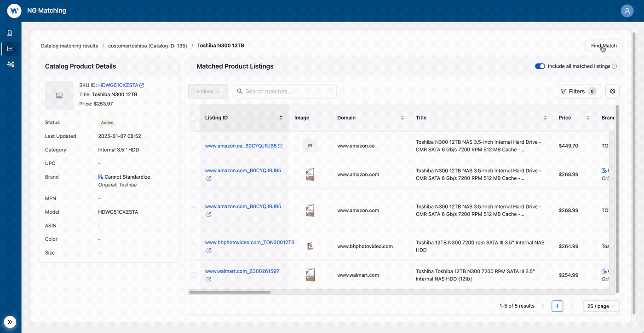
Task: Open the user profile avatar menu
Action: pos(627,11)
